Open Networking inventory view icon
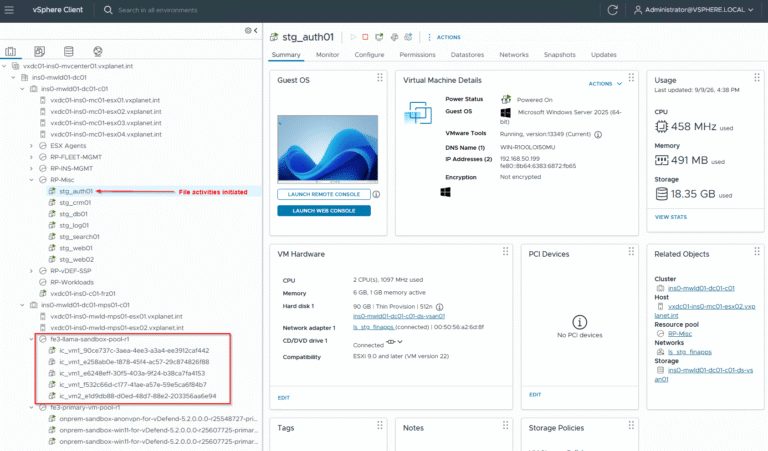 (97, 51)
